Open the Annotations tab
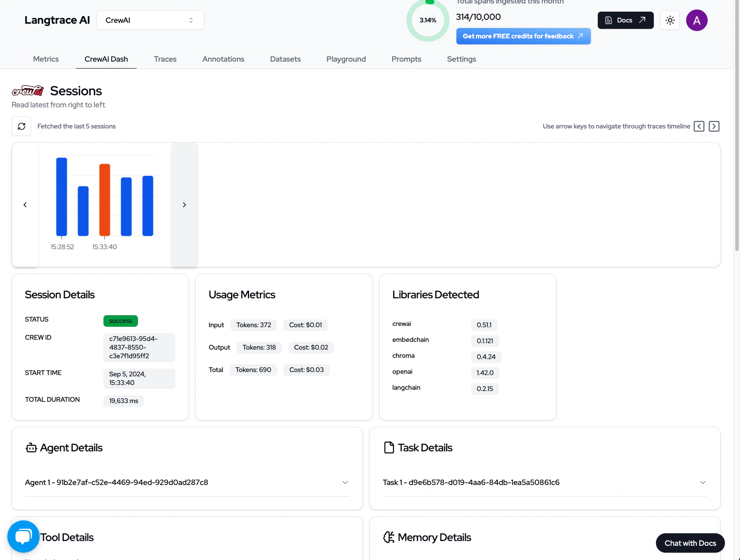This screenshot has height=560, width=740. [223, 59]
